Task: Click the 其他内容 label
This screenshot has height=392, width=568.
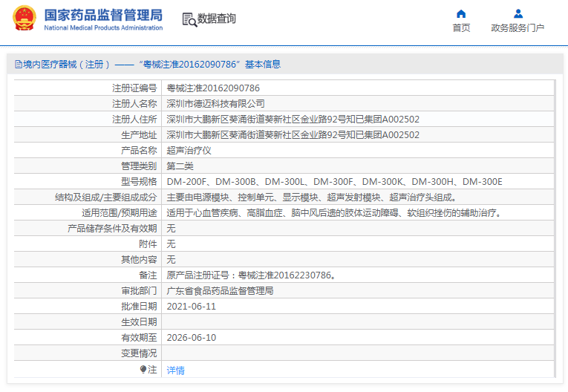Action: pyautogui.click(x=139, y=259)
